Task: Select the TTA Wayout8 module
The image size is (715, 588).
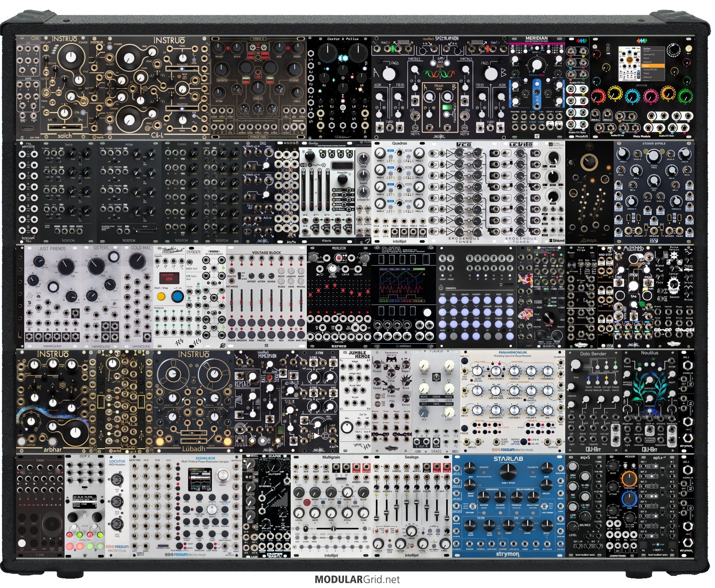Action: [29, 192]
